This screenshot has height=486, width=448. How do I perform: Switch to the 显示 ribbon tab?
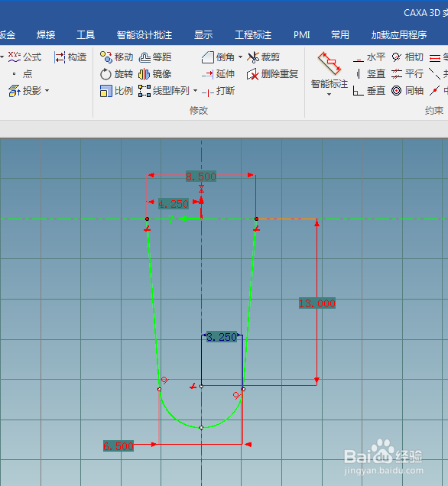click(x=203, y=34)
